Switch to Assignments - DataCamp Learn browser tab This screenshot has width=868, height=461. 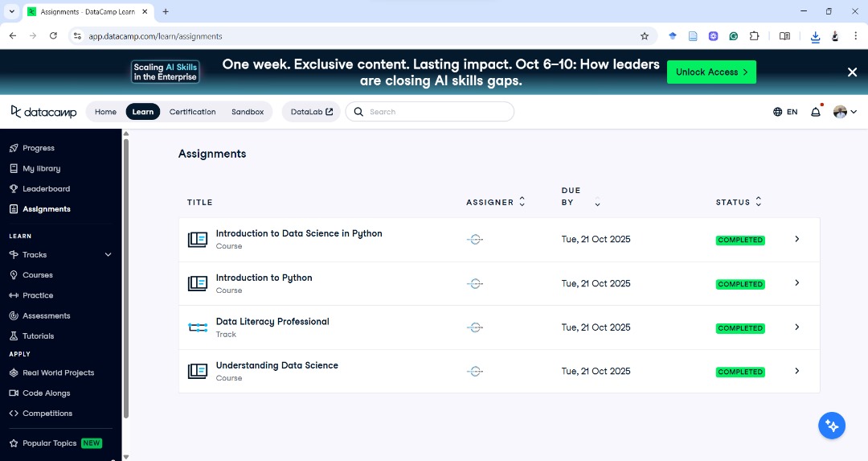[x=88, y=11]
